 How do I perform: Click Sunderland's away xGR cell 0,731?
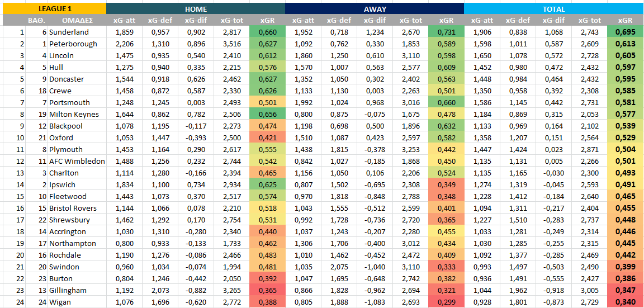tap(446, 32)
